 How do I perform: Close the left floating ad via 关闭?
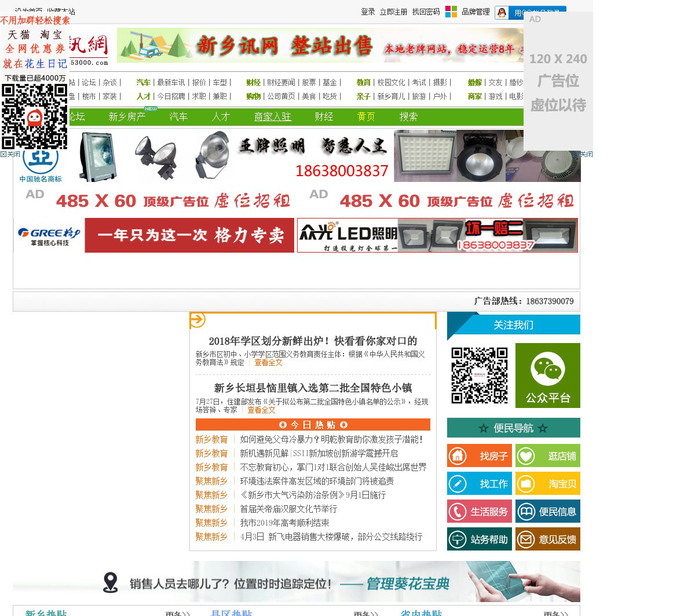(x=10, y=154)
